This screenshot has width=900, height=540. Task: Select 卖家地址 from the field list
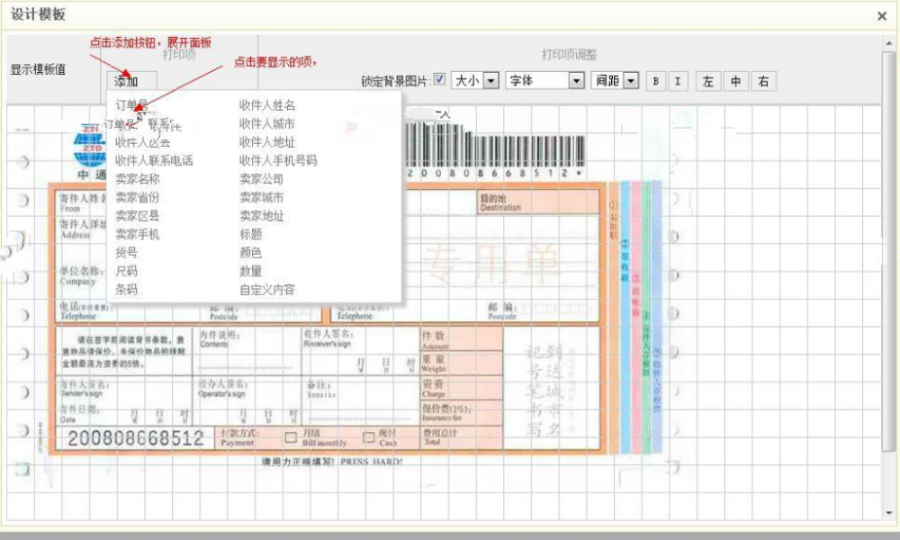pos(262,216)
